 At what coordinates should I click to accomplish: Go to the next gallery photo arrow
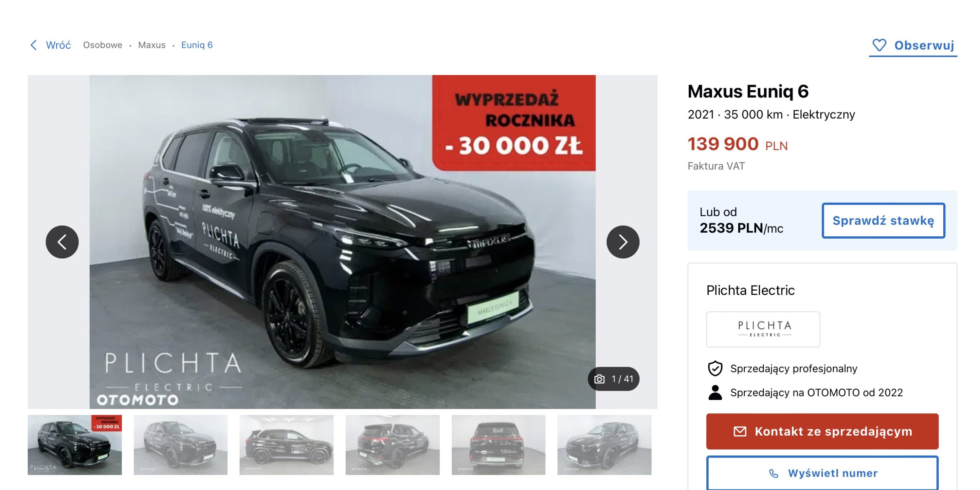coord(623,242)
